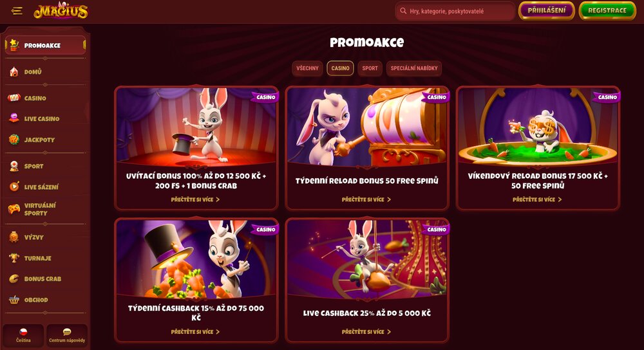Open Přečtěte si více for Live Cashback
This screenshot has height=350, width=644.
point(366,331)
